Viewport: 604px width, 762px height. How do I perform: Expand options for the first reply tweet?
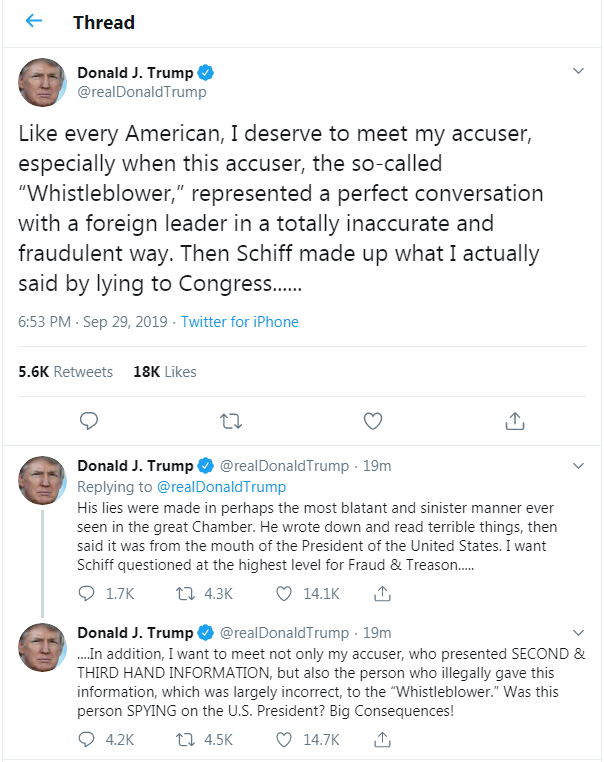[x=578, y=466]
